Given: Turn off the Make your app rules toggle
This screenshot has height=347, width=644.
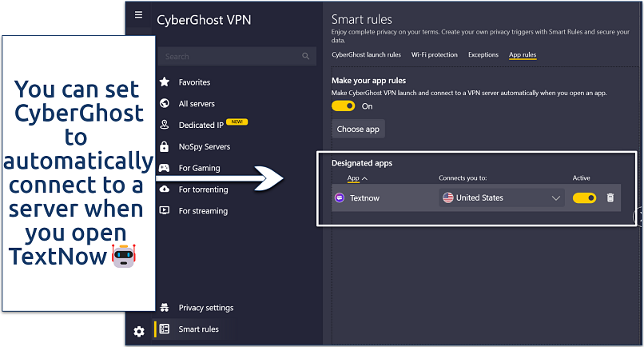Looking at the screenshot, I should [344, 106].
